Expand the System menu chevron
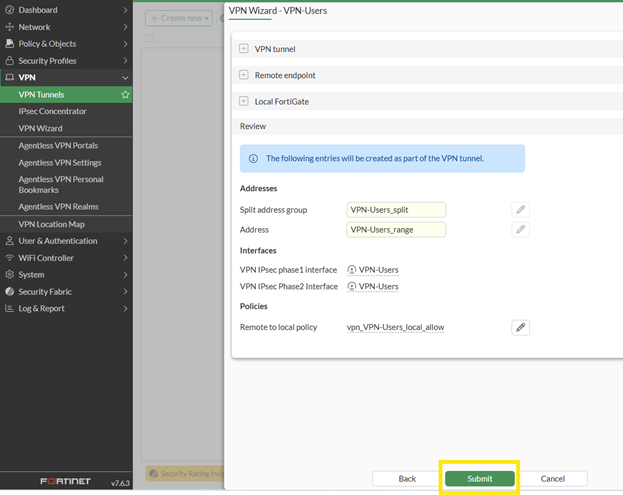 pos(126,275)
